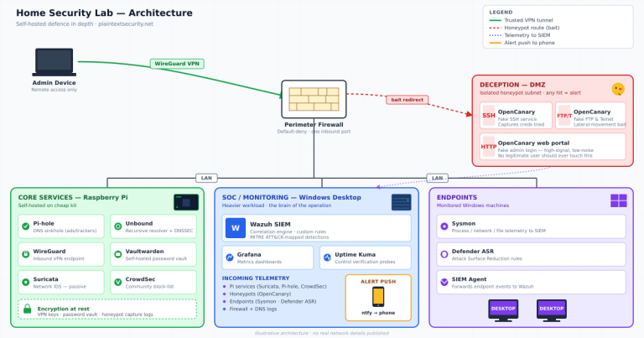Click the INCOMING TELEMETRY heading
Image resolution: width=644 pixels, height=338 pixels.
256,278
